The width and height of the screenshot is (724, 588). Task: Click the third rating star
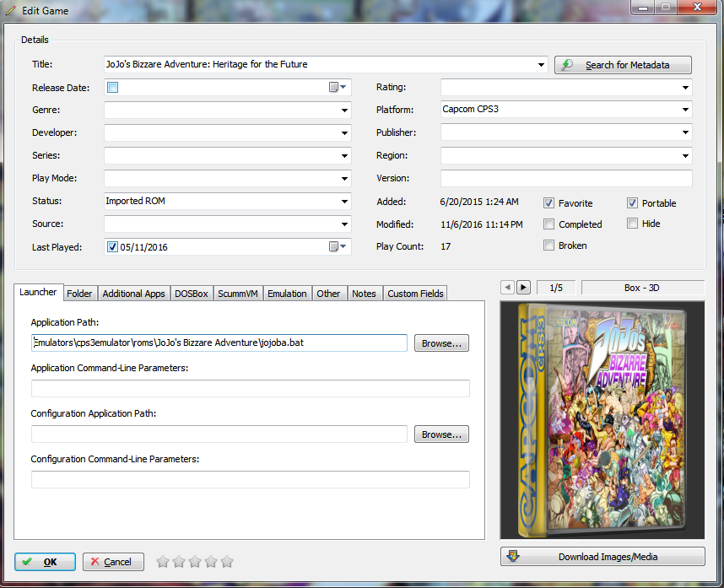click(195, 562)
